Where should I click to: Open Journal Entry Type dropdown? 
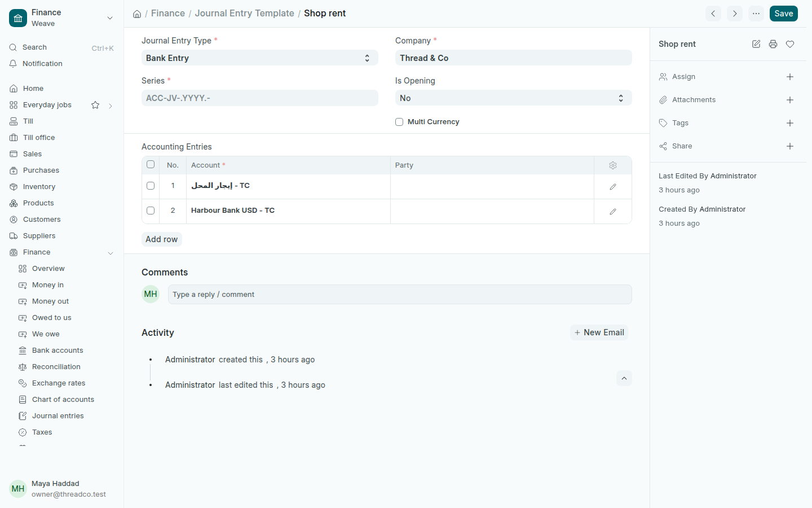(260, 58)
